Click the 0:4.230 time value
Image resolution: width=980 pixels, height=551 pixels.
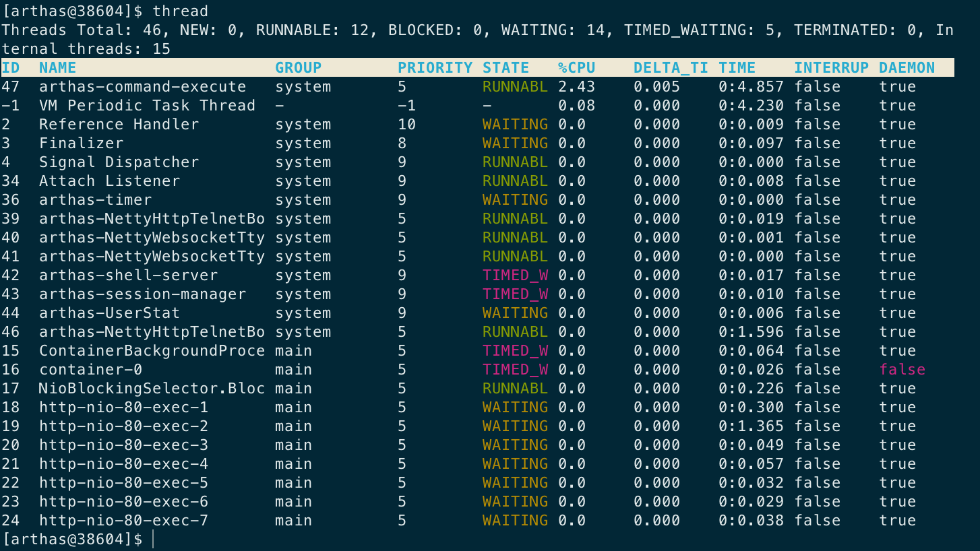point(752,106)
